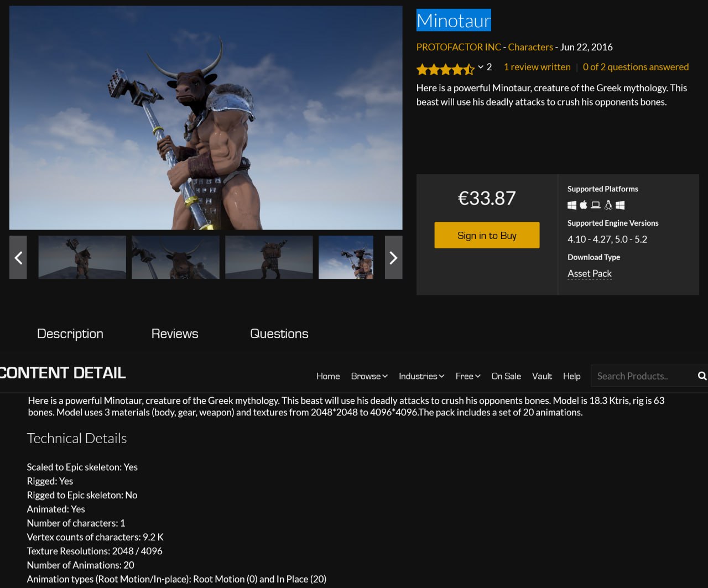Screen dimensions: 708x588
Task: Click the Linux penguin platform icon
Action: pos(608,205)
